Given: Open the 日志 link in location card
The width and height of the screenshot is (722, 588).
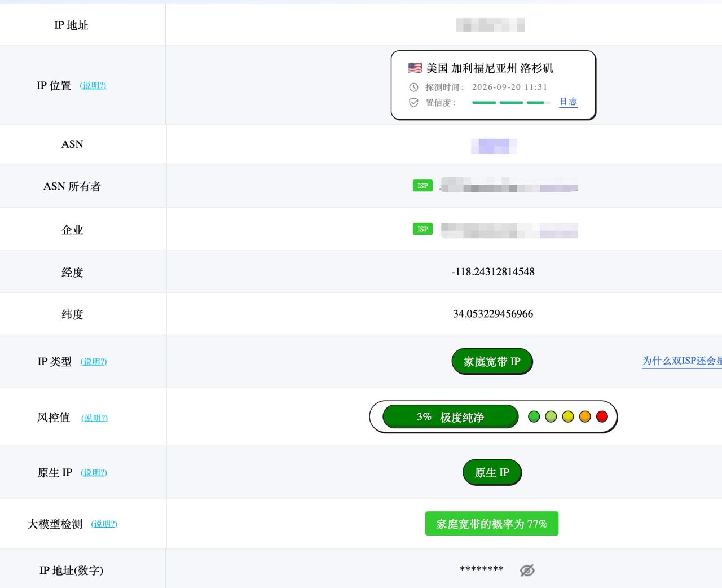Looking at the screenshot, I should point(568,102).
